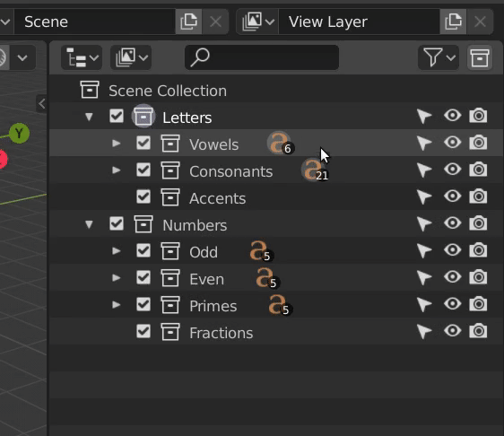Screen dimensions: 504x436
Task: Click the Primes text objects icon
Action: pos(281,305)
